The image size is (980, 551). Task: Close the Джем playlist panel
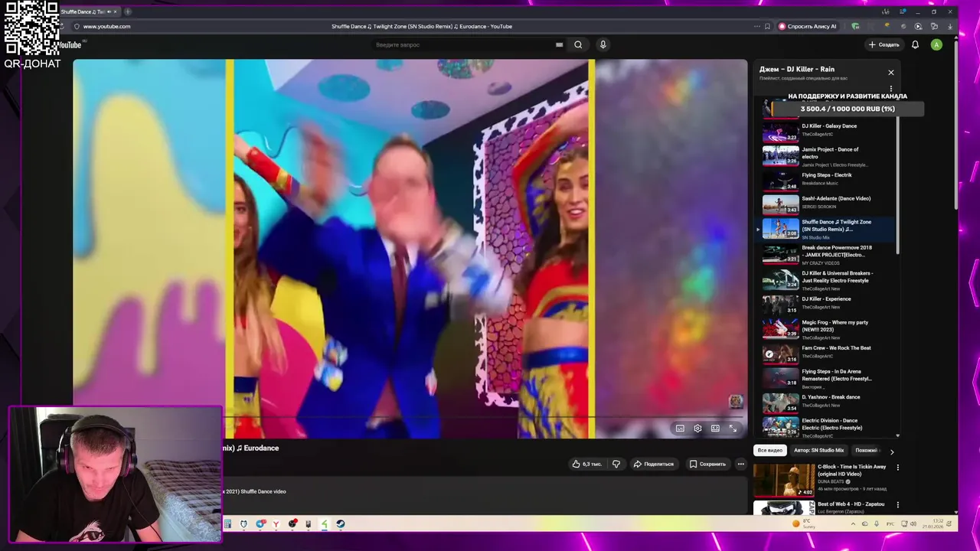coord(890,73)
